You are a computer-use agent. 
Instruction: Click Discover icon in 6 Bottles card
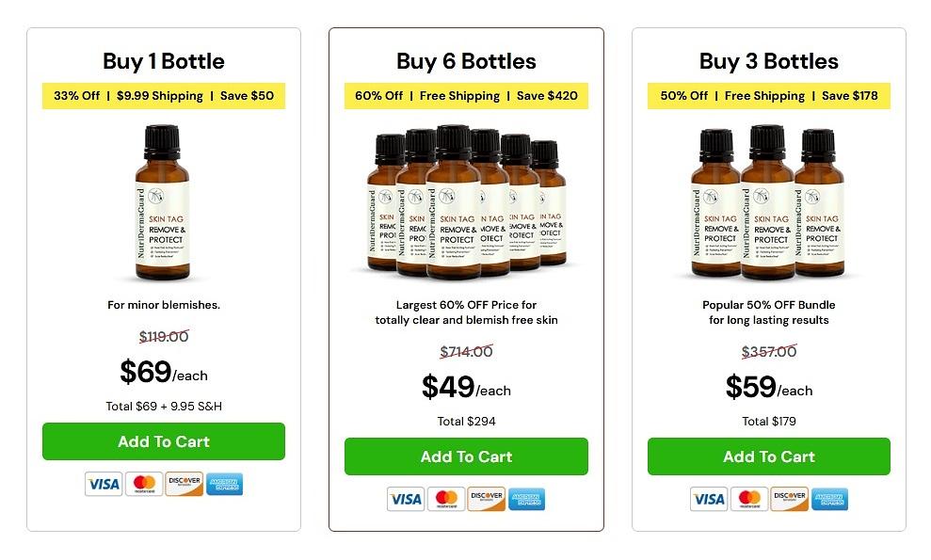(x=487, y=499)
